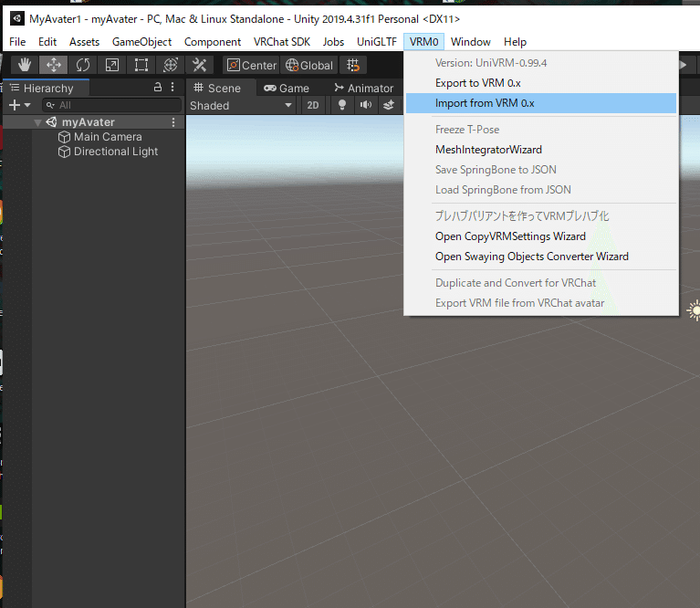
Task: Lock the Hierarchy panel
Action: pyautogui.click(x=158, y=87)
